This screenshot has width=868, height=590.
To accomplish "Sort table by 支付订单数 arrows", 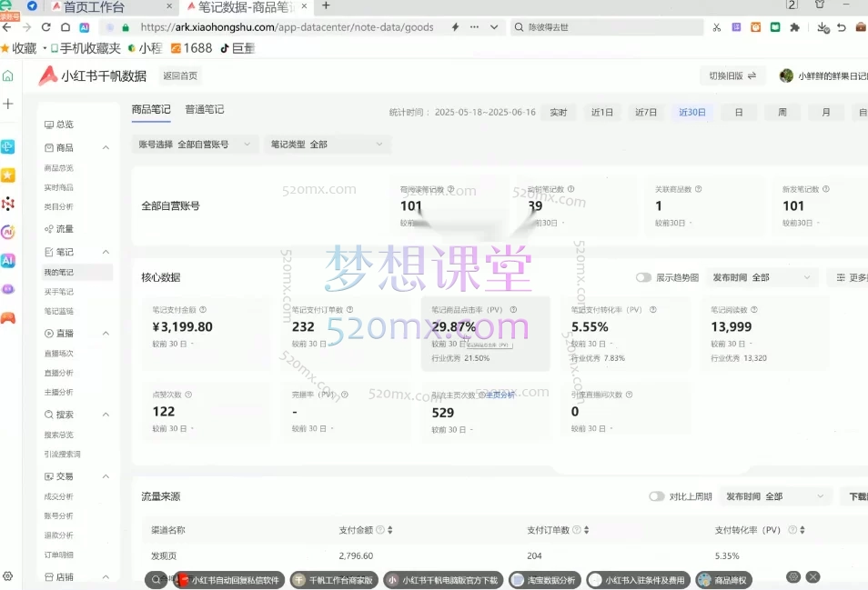I will coord(586,530).
